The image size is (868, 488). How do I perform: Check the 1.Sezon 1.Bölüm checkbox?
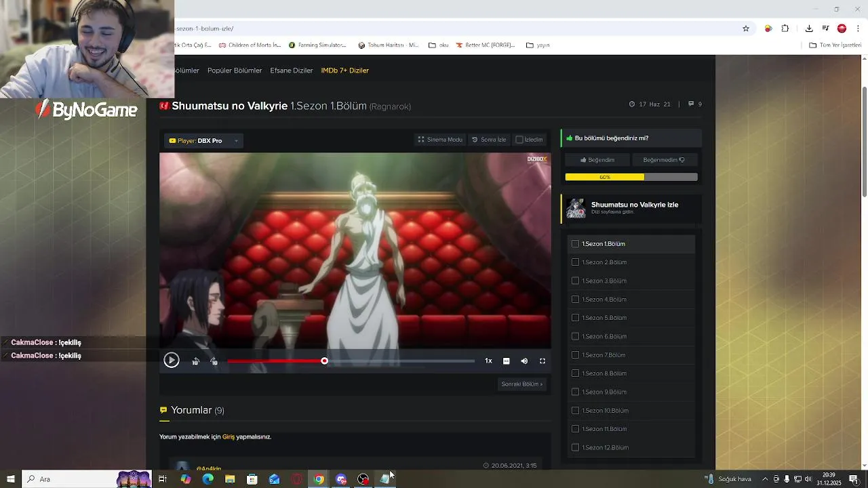pos(575,244)
